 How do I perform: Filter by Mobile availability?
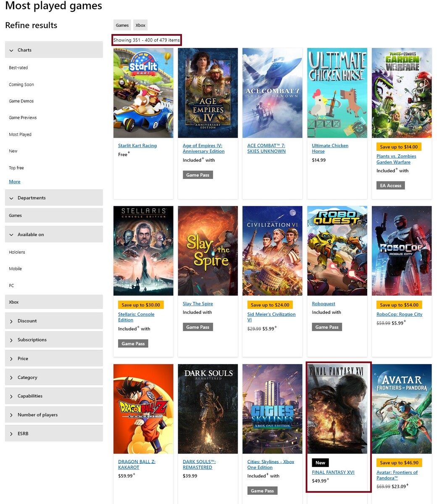pyautogui.click(x=15, y=269)
